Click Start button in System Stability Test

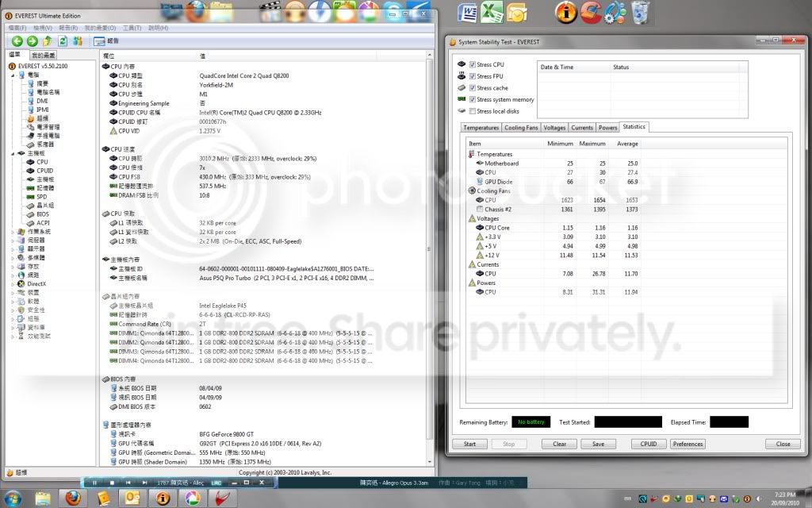[469, 444]
